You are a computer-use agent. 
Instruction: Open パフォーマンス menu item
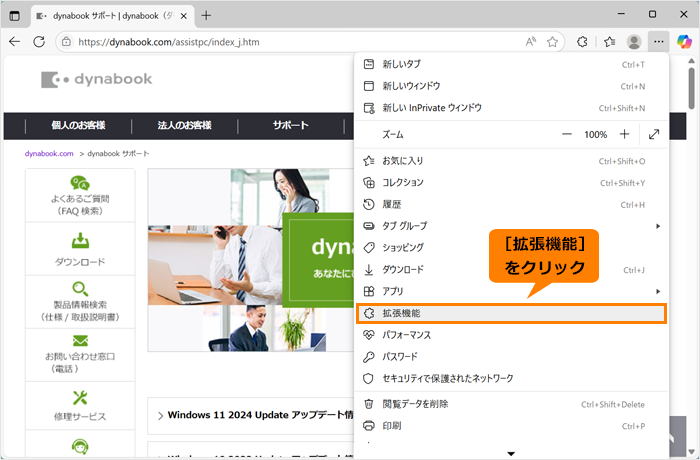point(512,335)
